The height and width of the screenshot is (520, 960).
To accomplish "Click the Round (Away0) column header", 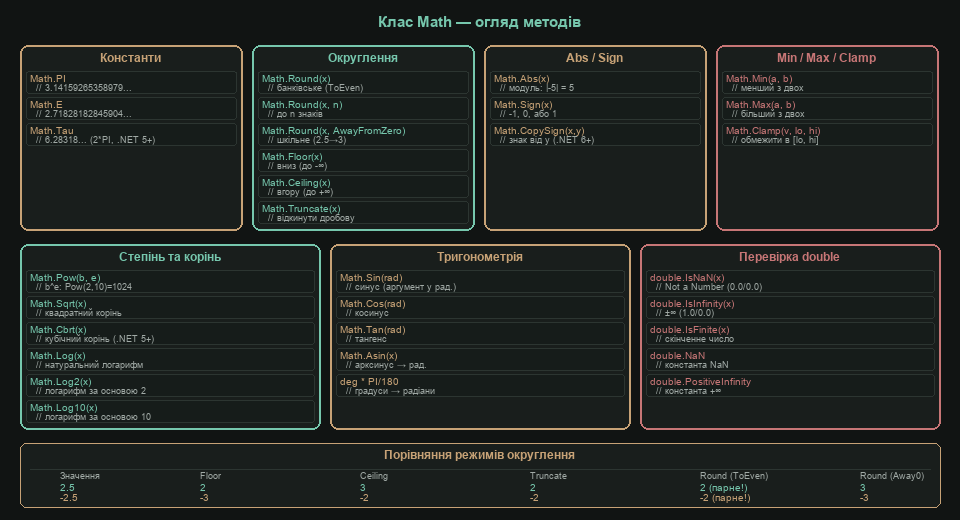I will pos(892,476).
